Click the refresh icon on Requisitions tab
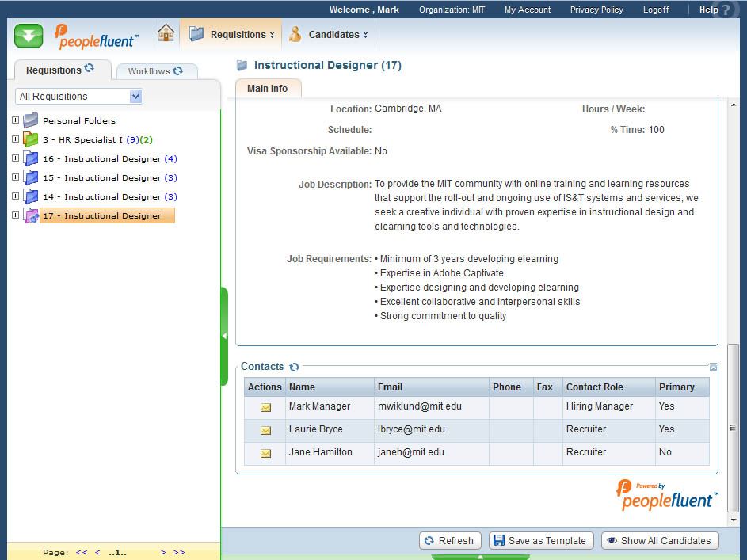This screenshot has width=747, height=560. point(90,69)
